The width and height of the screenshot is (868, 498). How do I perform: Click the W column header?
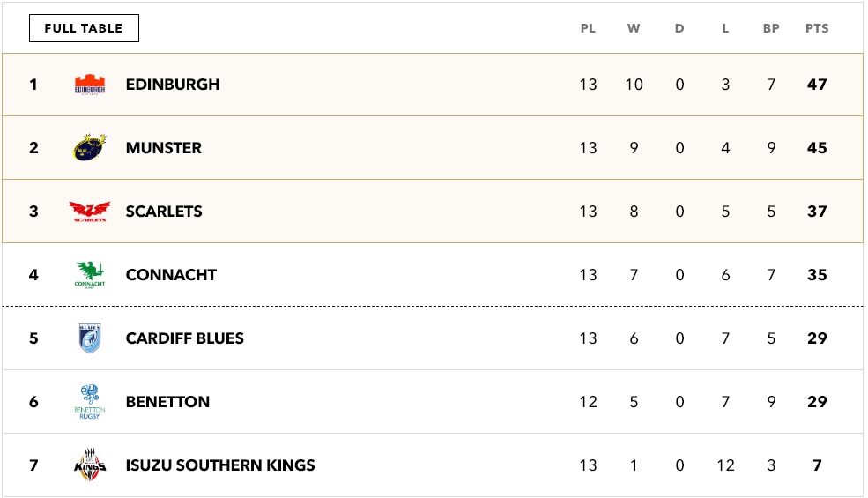coord(634,28)
